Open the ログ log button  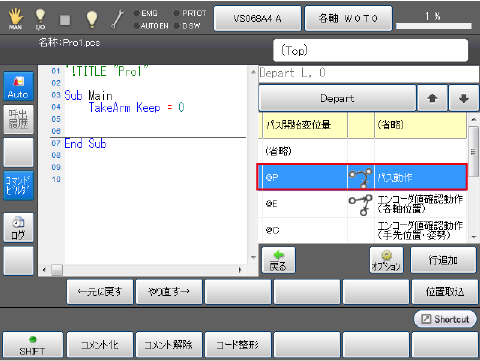tap(18, 228)
